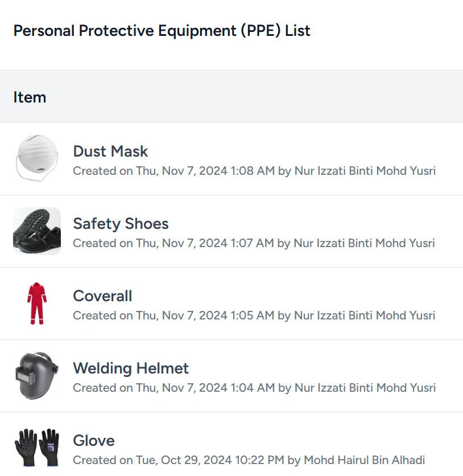The image size is (463, 476).
Task: Select Nur Izzati's name on Coverall row
Action: (x=365, y=315)
